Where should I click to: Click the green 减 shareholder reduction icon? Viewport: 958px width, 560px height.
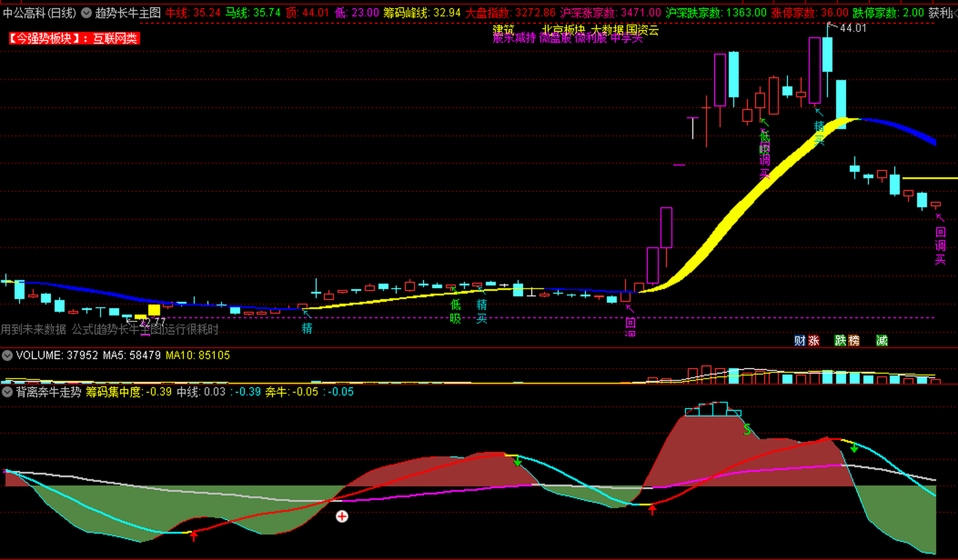882,340
